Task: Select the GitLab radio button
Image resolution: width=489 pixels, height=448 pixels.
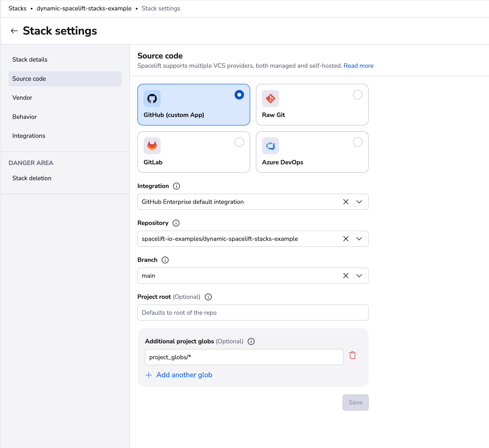Action: (239, 142)
